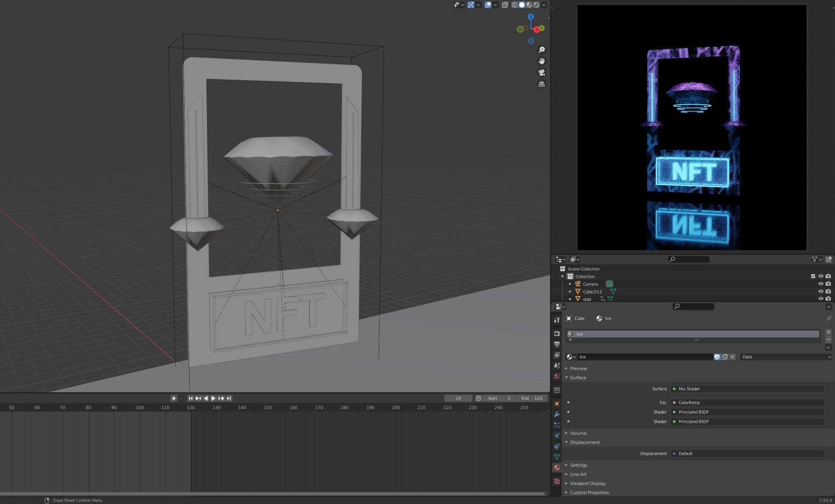Click the zoom magnifier viewport navigation icon

tap(541, 50)
